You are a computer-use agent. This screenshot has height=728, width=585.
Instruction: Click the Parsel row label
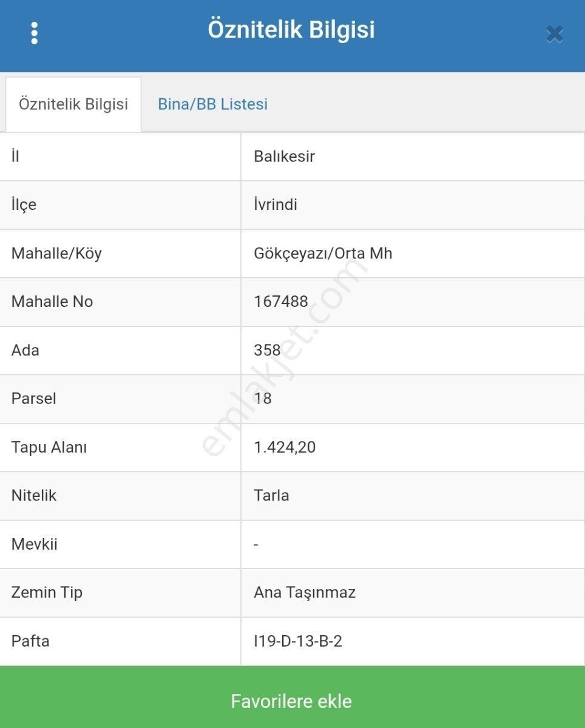pyautogui.click(x=33, y=399)
